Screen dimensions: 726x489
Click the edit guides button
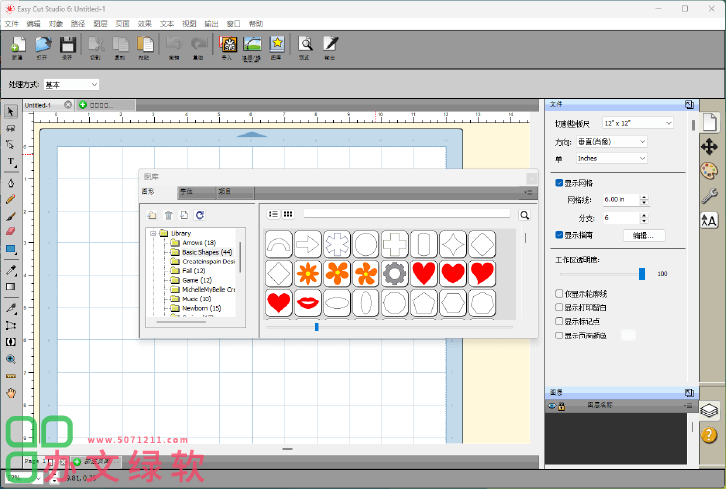644,235
